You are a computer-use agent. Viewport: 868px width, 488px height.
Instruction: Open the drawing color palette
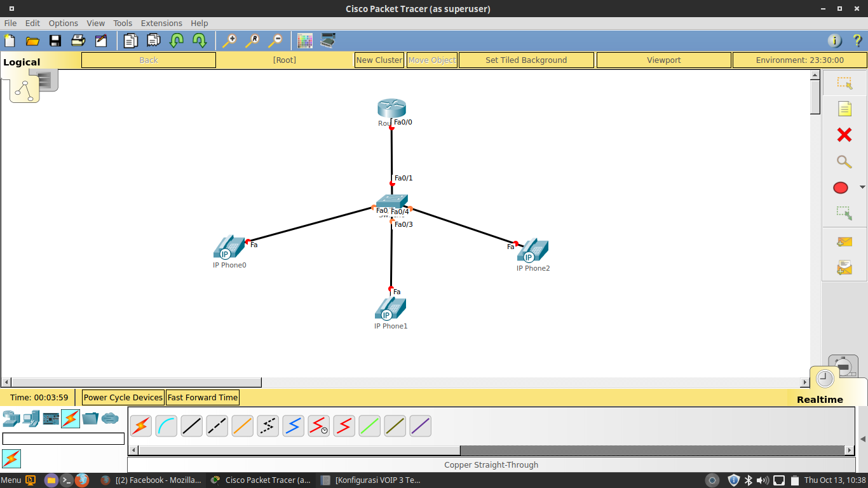(x=305, y=41)
